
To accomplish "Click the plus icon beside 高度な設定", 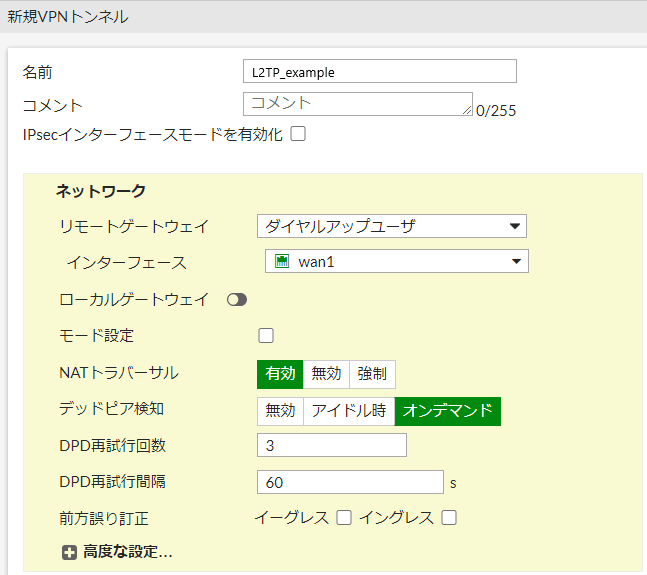I will [x=69, y=552].
